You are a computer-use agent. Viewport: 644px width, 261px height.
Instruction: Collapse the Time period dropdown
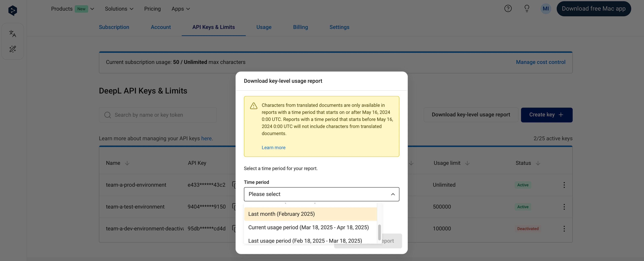[393, 194]
